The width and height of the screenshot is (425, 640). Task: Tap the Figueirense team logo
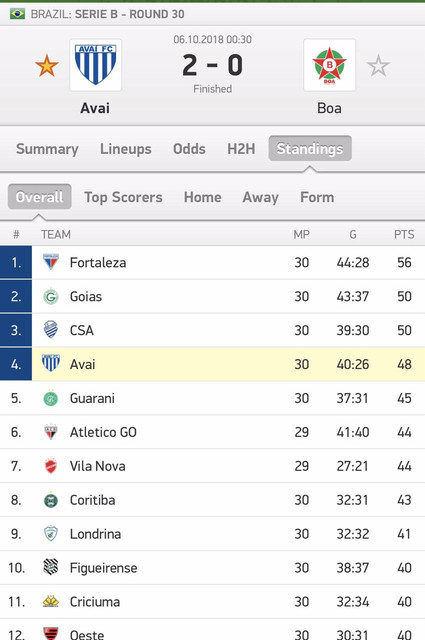click(x=51, y=567)
